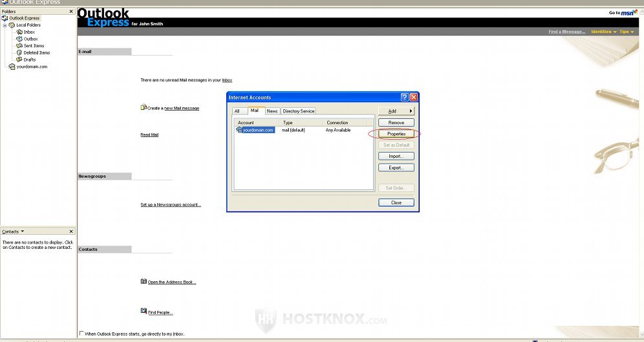Open the Contacts pane dropdown menu

[22, 231]
